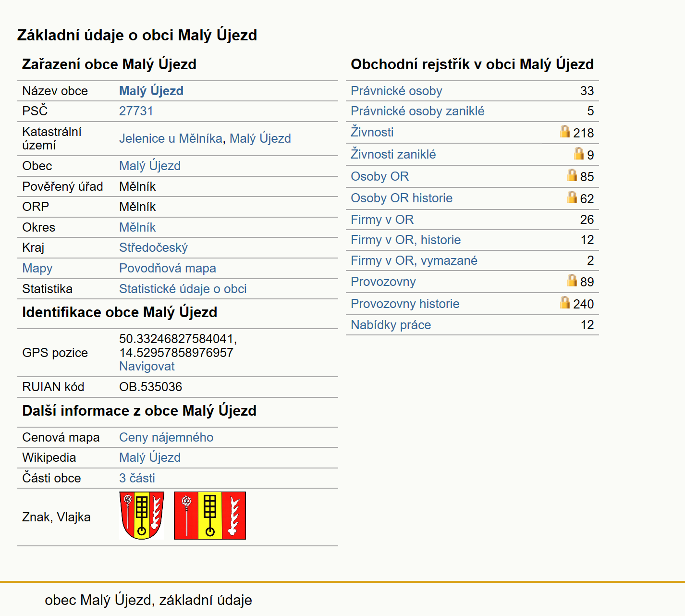The height and width of the screenshot is (616, 685).
Task: Open the 3 části link
Action: (137, 478)
